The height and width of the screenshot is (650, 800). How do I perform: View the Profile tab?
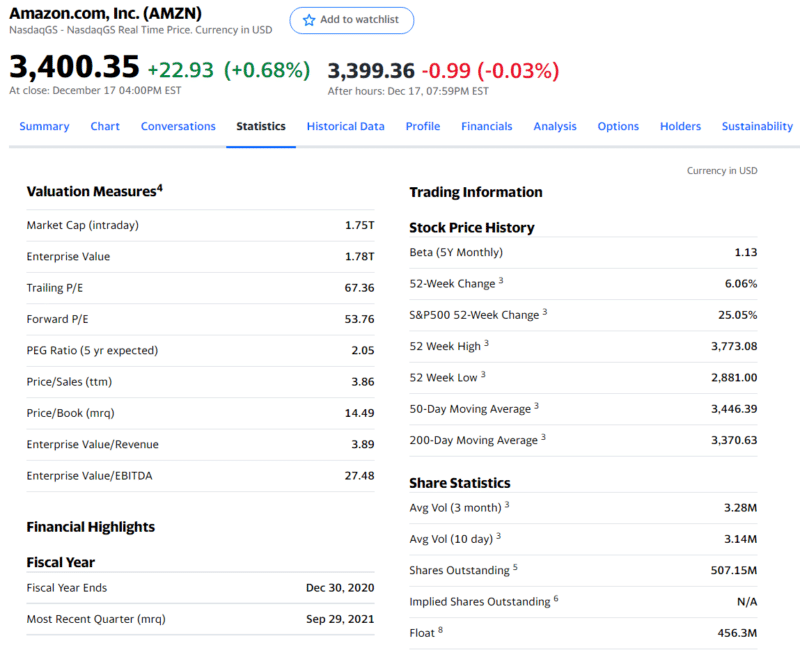click(x=422, y=126)
